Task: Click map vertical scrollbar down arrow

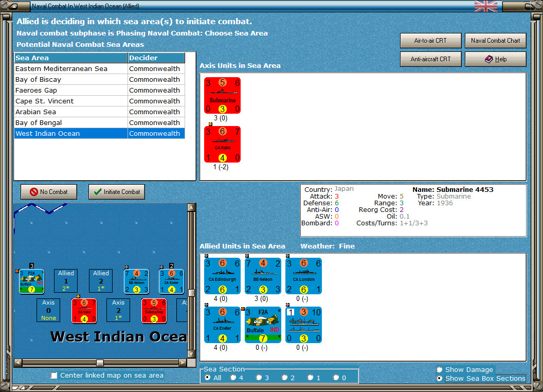Action: pyautogui.click(x=191, y=354)
